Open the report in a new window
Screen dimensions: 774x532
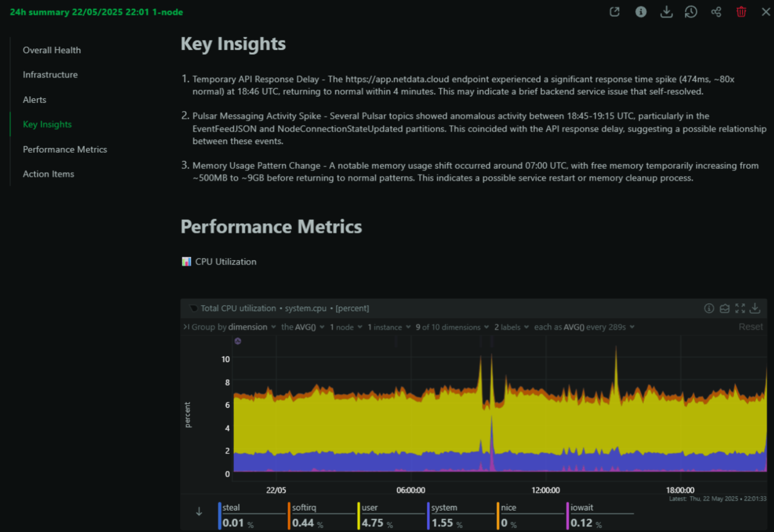(x=615, y=12)
